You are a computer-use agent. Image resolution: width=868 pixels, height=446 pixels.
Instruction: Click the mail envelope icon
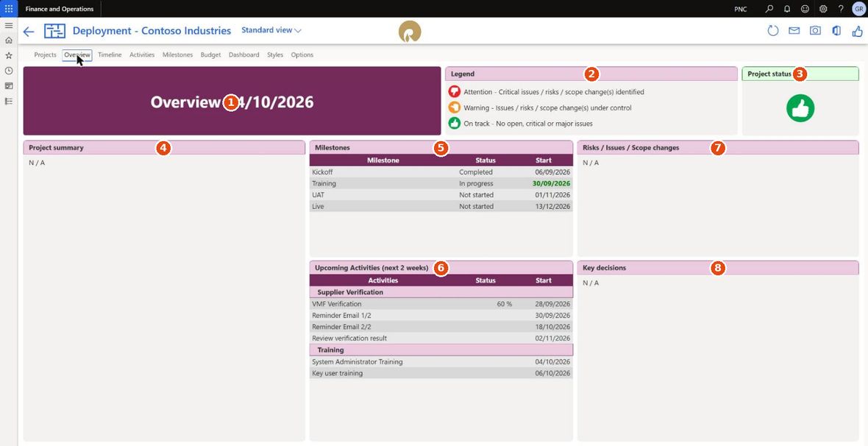794,30
